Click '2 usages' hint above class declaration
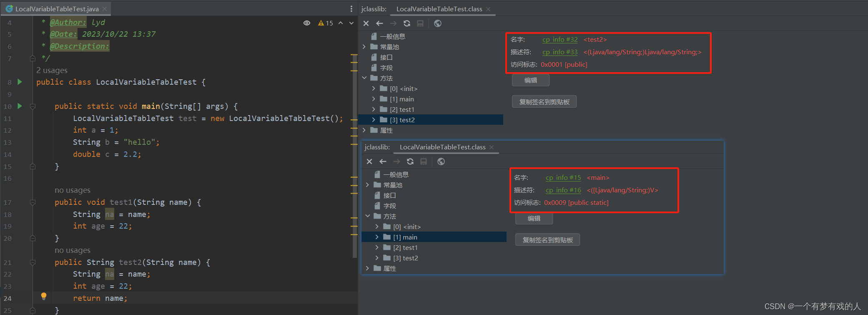The height and width of the screenshot is (315, 868). [52, 70]
